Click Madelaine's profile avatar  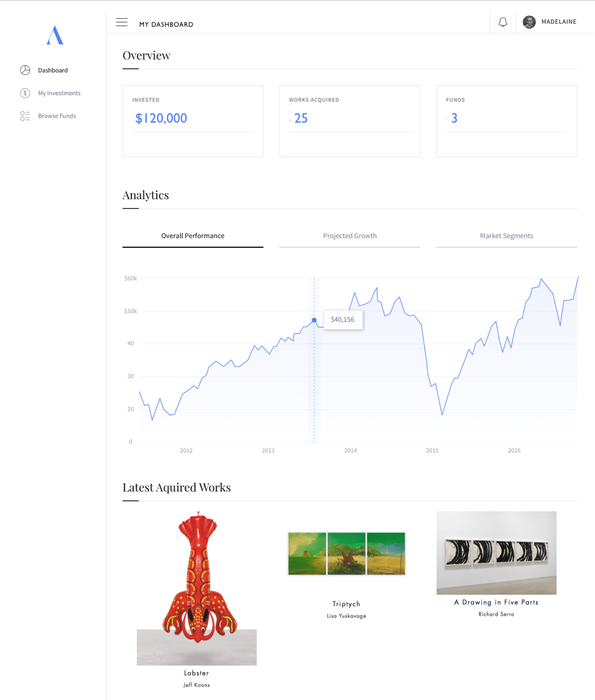coord(529,22)
